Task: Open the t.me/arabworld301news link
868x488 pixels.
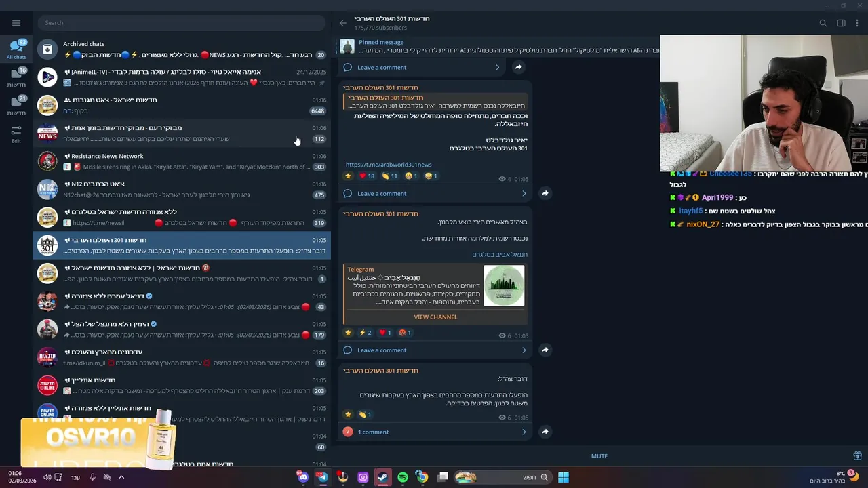Action: [389, 165]
